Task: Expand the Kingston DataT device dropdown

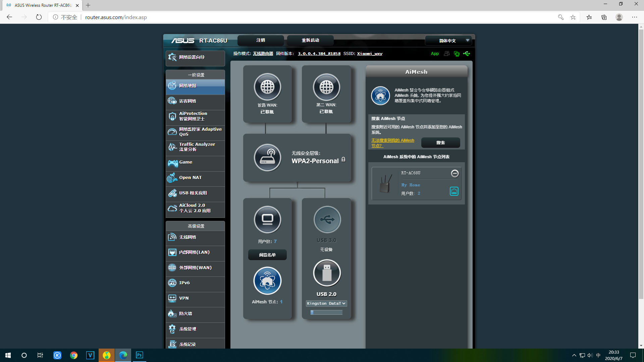Action: click(x=326, y=303)
